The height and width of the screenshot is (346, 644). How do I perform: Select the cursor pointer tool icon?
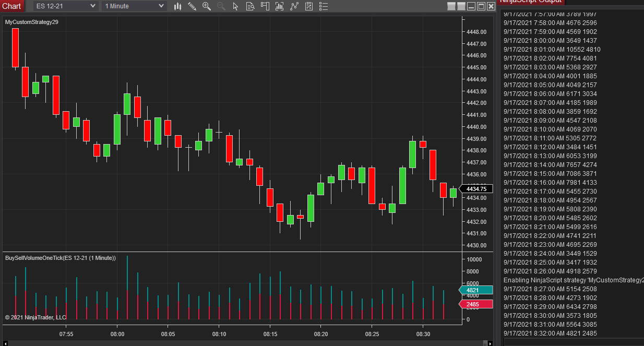235,6
